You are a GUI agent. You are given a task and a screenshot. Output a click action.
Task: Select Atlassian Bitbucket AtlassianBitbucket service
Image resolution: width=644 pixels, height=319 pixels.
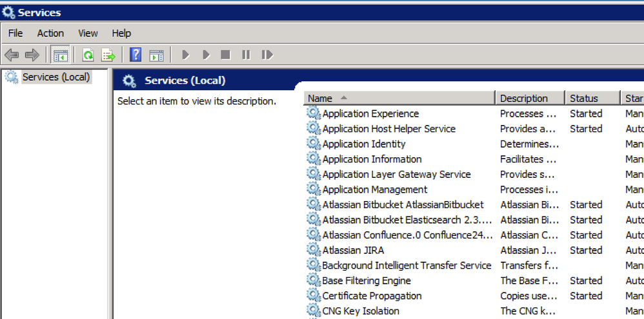[x=403, y=204]
